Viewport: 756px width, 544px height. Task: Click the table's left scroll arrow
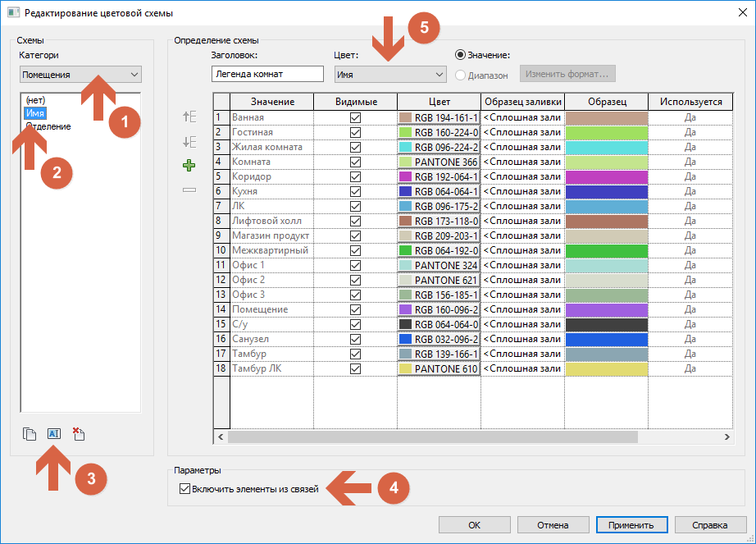[221, 437]
